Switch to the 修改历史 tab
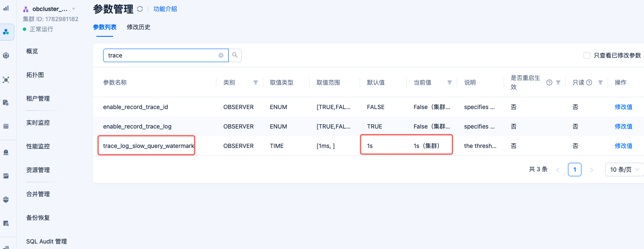 tap(139, 27)
